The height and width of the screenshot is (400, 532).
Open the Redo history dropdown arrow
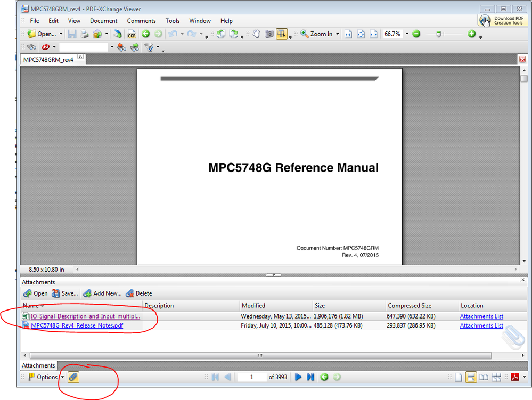pyautogui.click(x=201, y=34)
